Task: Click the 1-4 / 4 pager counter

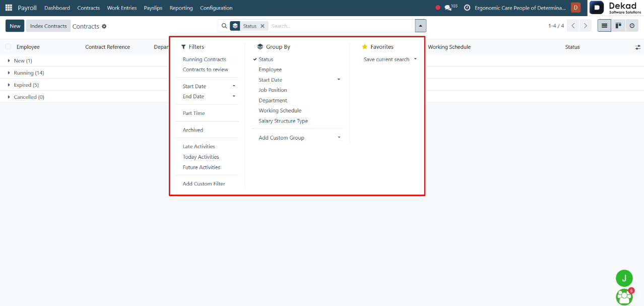Action: 556,26
